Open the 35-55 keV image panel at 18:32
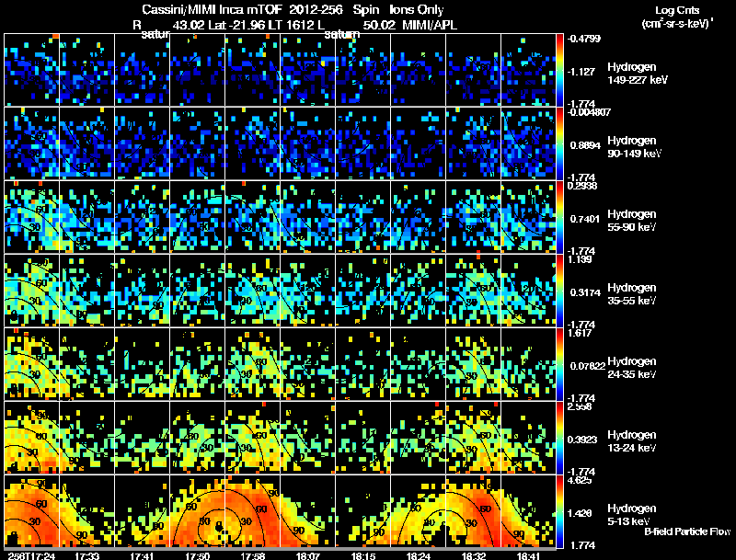736x560 pixels. click(474, 291)
